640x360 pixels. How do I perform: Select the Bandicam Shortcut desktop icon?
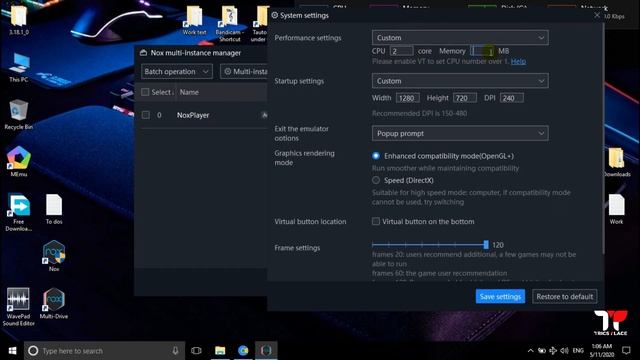click(229, 24)
